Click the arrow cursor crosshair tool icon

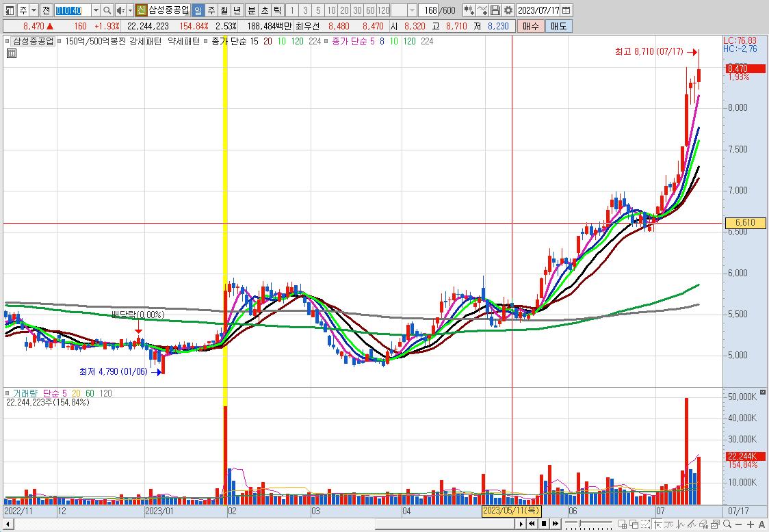pyautogui.click(x=658, y=524)
